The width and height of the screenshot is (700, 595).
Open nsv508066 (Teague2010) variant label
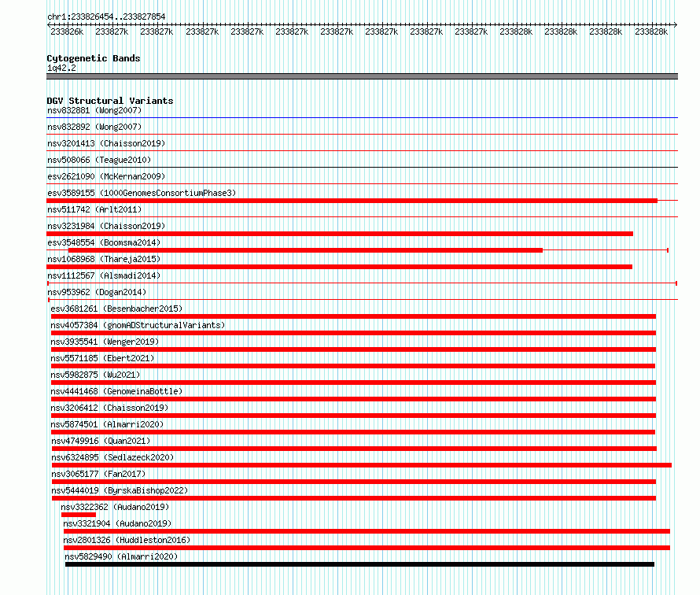[x=99, y=160]
